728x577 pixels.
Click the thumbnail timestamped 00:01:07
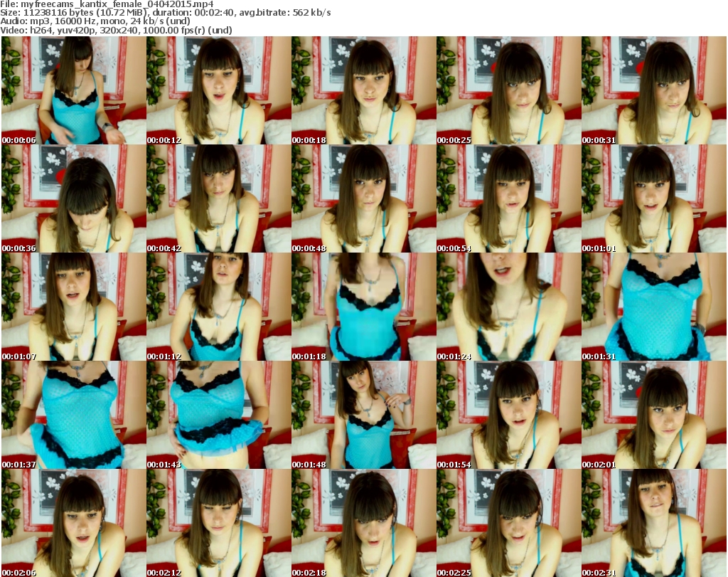73,307
